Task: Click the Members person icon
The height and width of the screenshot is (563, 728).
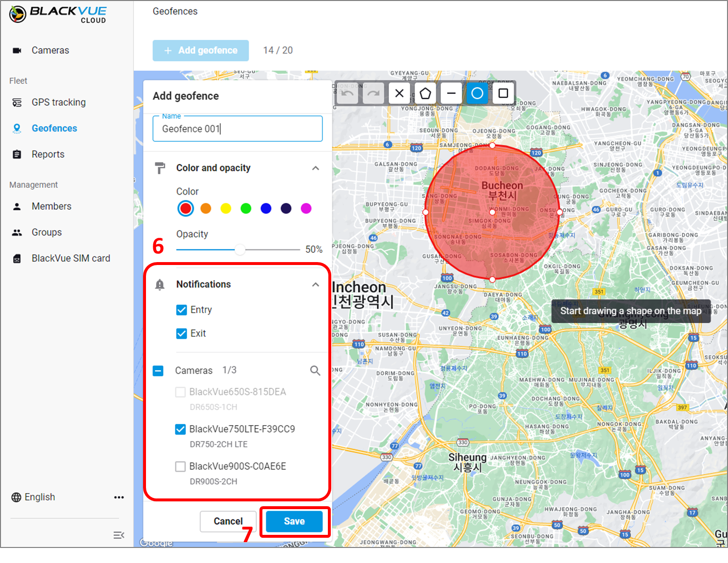Action: [17, 206]
